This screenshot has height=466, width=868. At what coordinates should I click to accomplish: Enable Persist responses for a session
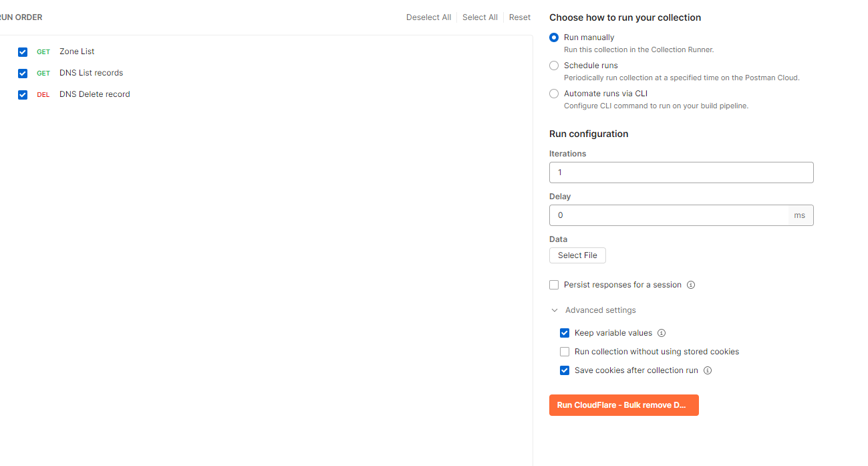[x=553, y=284]
